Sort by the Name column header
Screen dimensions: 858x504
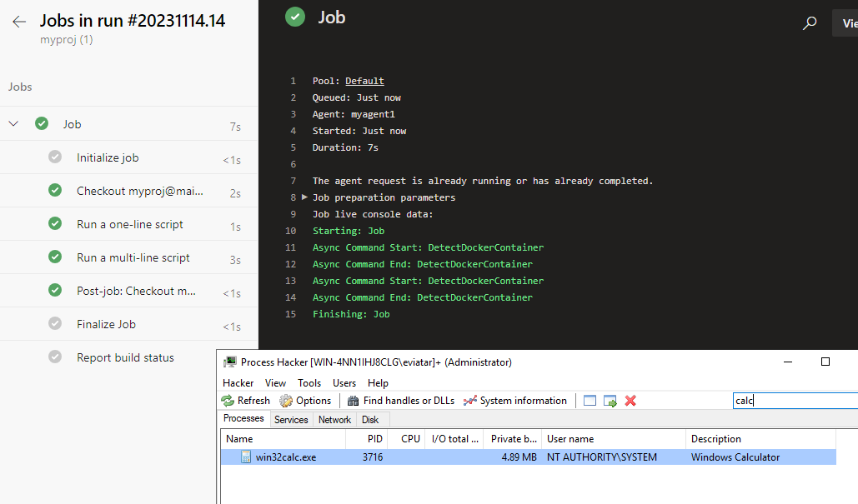(x=283, y=439)
